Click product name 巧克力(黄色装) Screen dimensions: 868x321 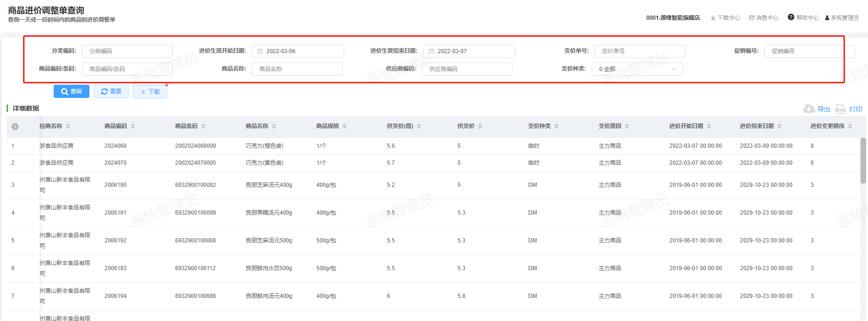265,163
